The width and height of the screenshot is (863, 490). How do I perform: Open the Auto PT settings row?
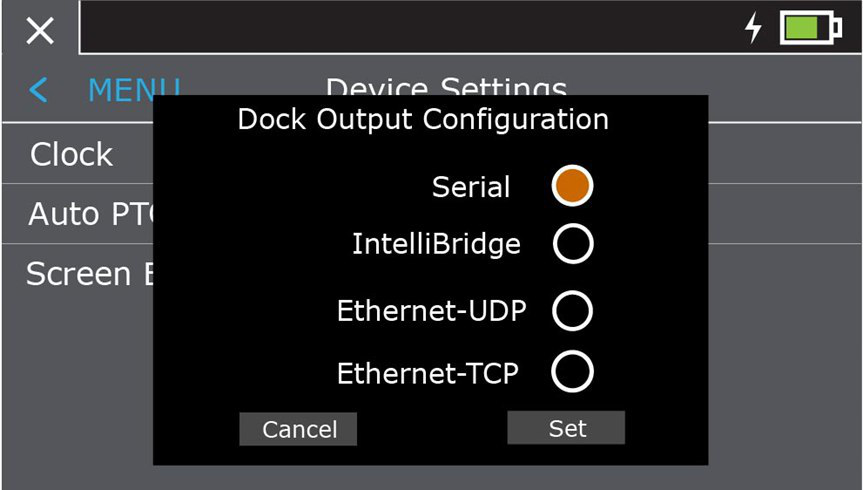tap(78, 214)
